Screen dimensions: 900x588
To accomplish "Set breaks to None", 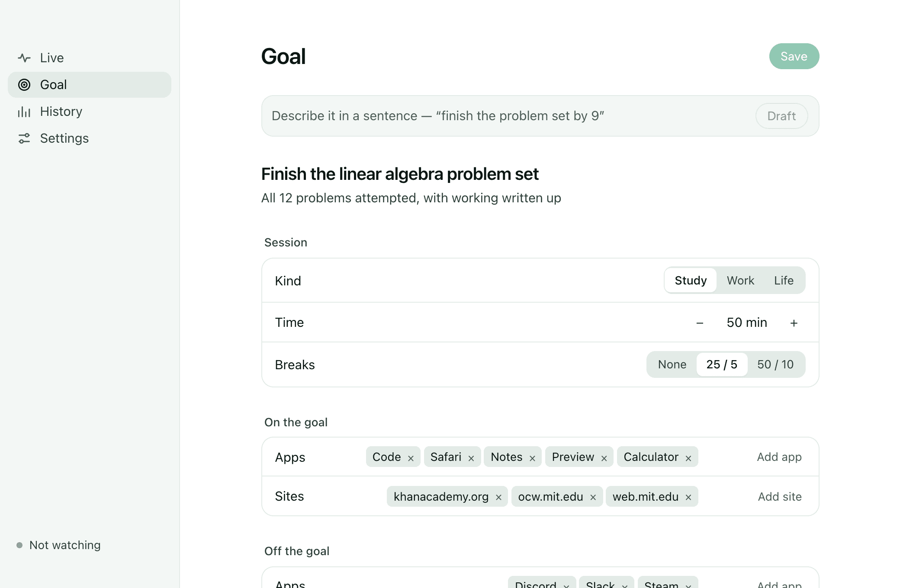I will 672,364.
